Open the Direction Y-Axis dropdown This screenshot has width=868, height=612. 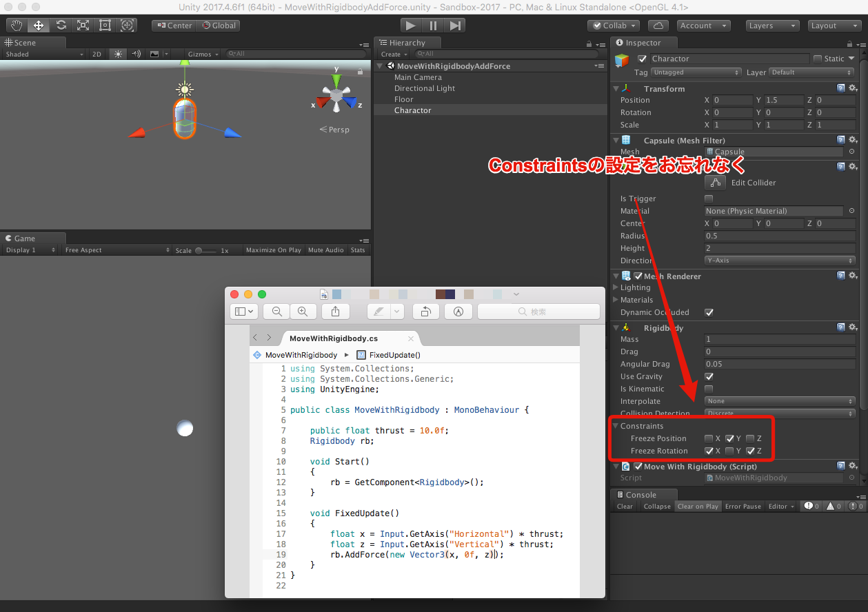(x=780, y=261)
